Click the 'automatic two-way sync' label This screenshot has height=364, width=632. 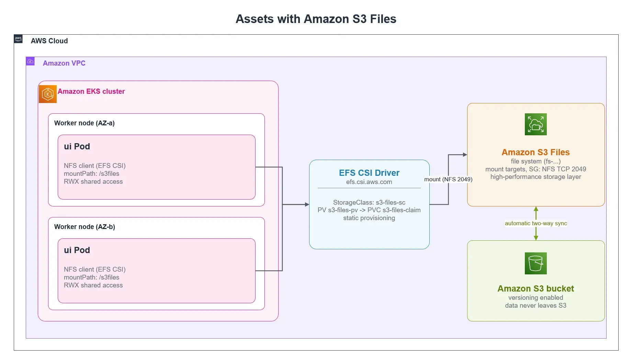pos(536,223)
